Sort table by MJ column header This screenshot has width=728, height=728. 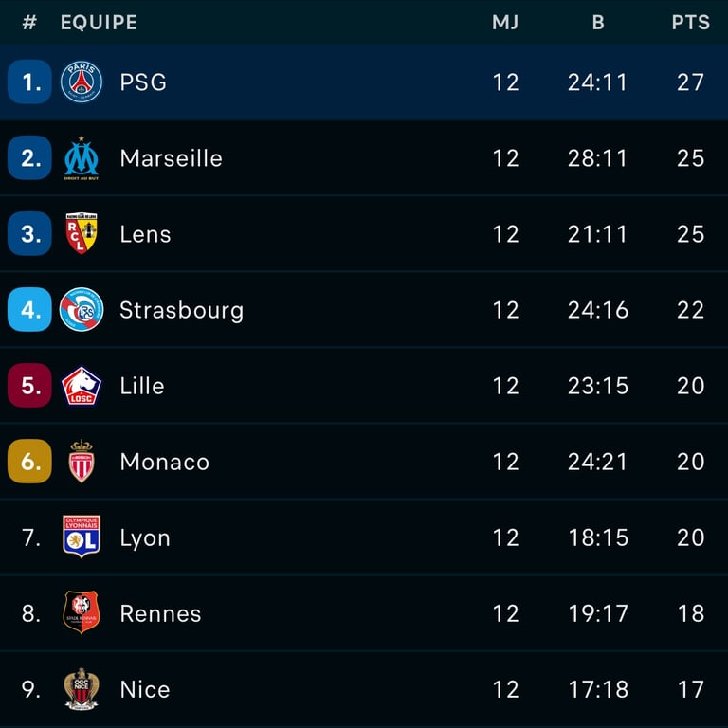coord(505,23)
